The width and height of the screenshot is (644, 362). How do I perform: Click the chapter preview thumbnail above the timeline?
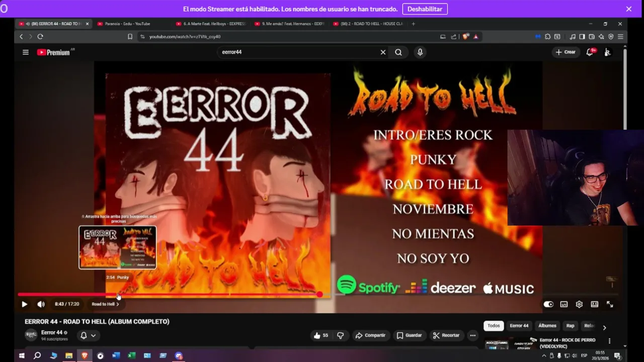coord(117,247)
